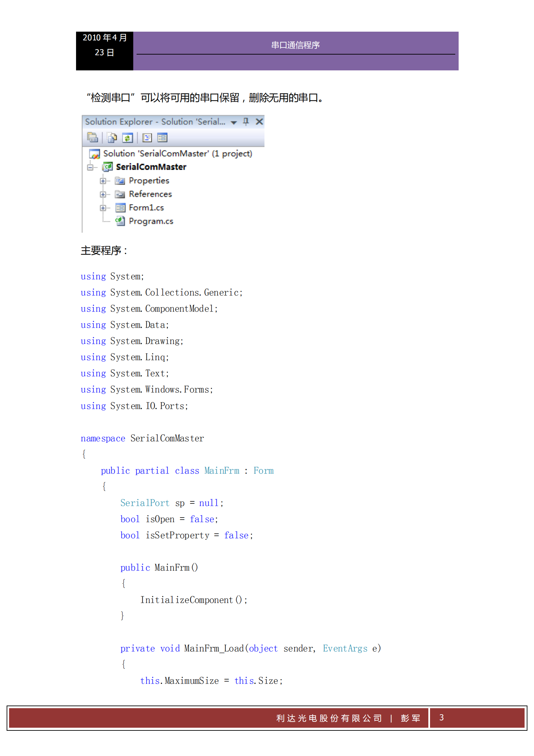Click the line 'using System.IO.Ports;'
Viewport: 534px width, 756px height.
point(135,406)
